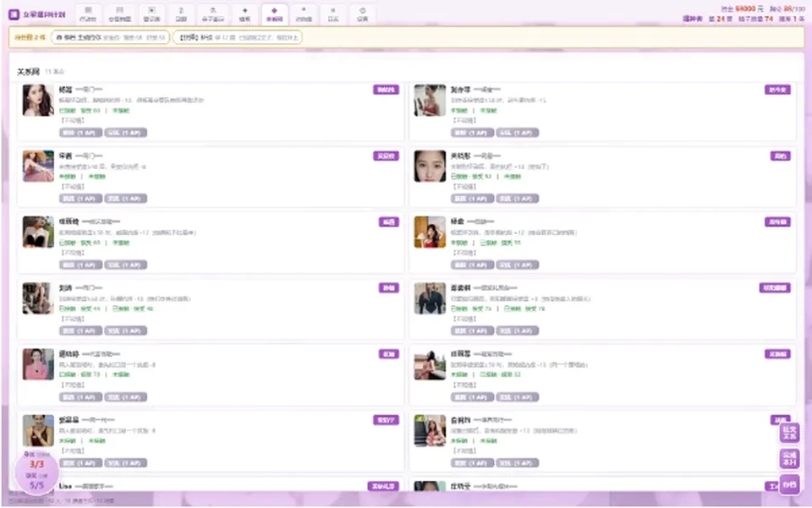
Task: Click first grey 1 AP button on top-left card
Action: coord(80,133)
